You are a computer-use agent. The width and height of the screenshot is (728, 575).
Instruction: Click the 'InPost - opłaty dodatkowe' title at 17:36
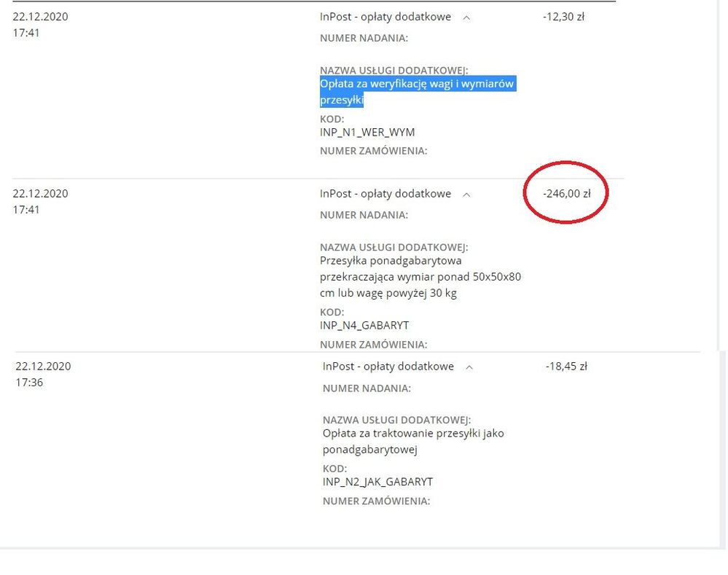click(388, 367)
